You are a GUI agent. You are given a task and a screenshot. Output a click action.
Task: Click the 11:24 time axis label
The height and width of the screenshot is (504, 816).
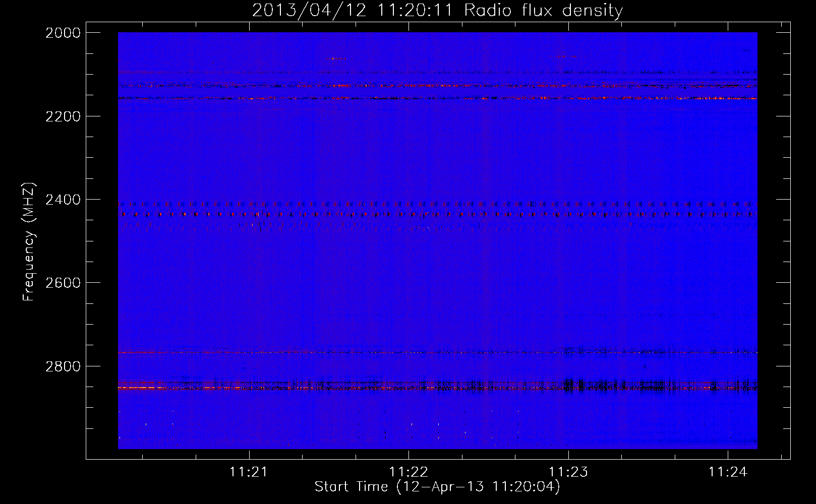click(x=728, y=472)
